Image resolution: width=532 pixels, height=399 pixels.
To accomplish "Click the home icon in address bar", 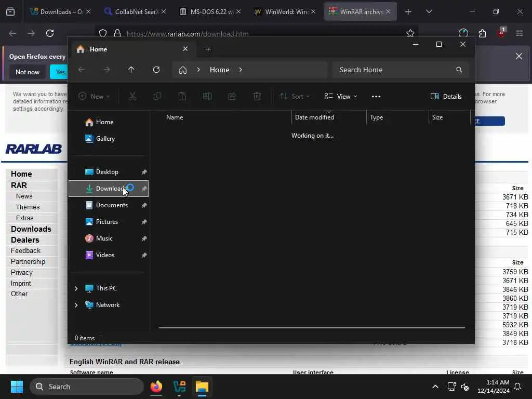I will [x=183, y=70].
